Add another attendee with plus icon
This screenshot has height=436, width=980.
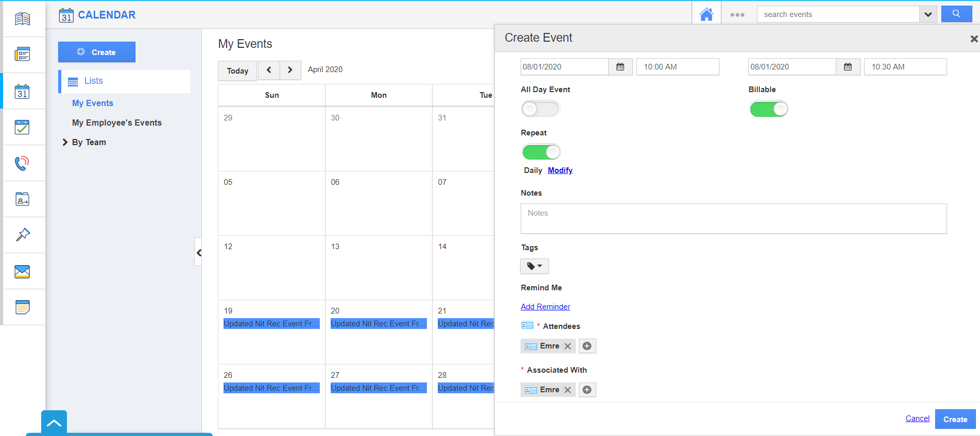pos(587,346)
